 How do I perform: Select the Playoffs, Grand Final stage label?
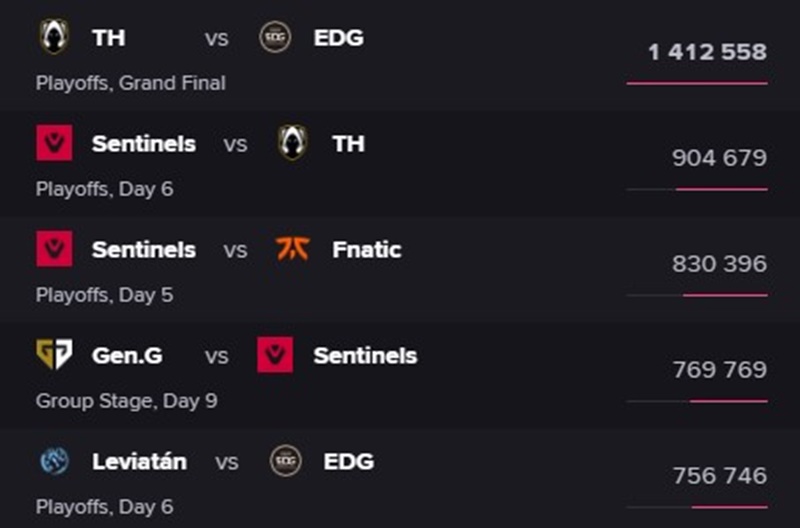point(131,83)
